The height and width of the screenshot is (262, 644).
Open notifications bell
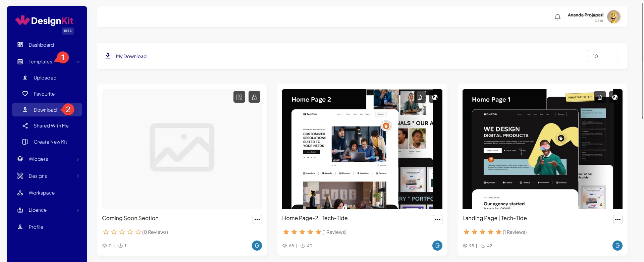(557, 17)
